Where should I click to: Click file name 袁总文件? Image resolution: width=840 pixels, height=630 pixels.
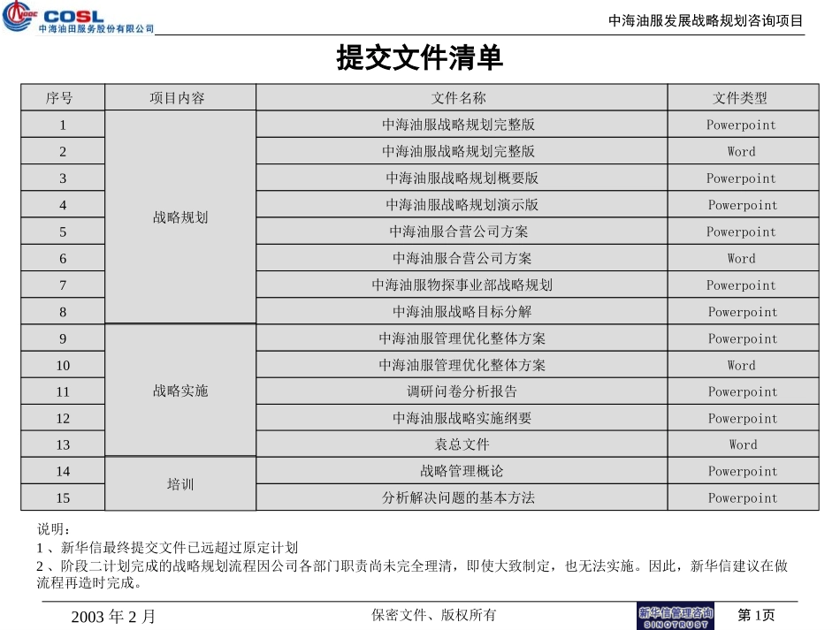tap(462, 444)
